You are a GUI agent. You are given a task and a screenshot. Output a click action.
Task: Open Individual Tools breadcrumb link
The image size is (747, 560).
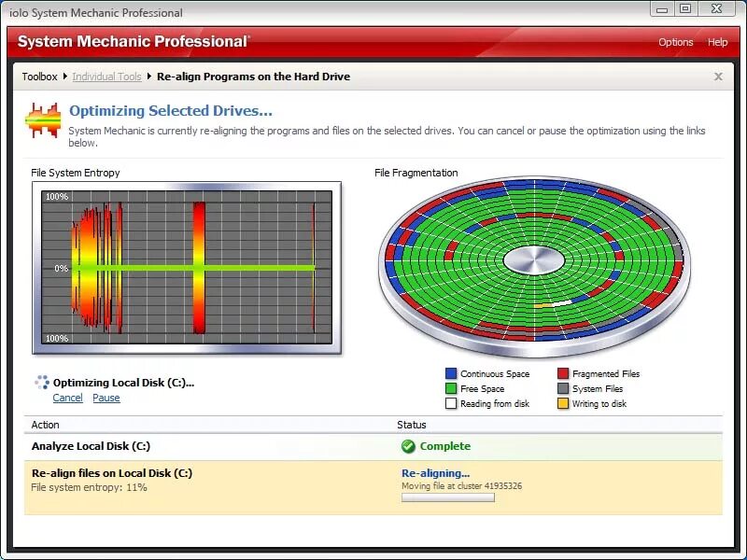(106, 77)
